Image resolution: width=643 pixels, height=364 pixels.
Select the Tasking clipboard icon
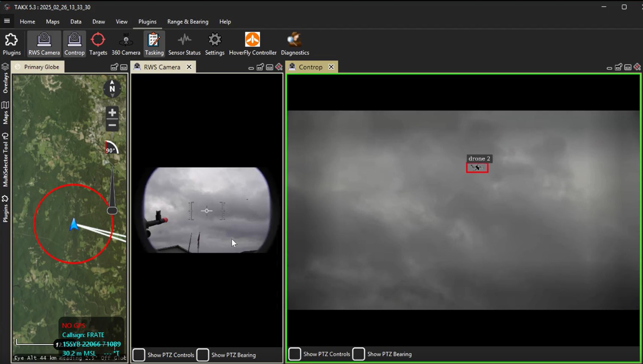pyautogui.click(x=154, y=44)
